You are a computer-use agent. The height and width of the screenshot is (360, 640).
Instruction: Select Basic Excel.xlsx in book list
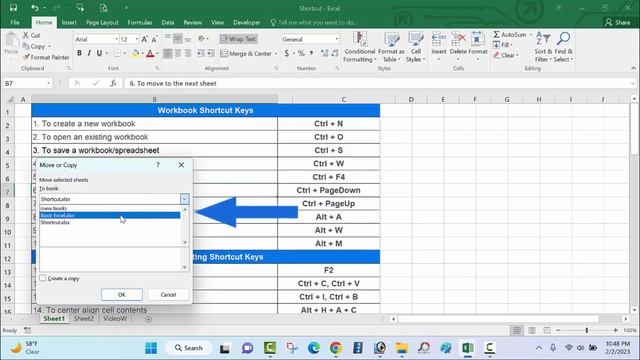110,215
